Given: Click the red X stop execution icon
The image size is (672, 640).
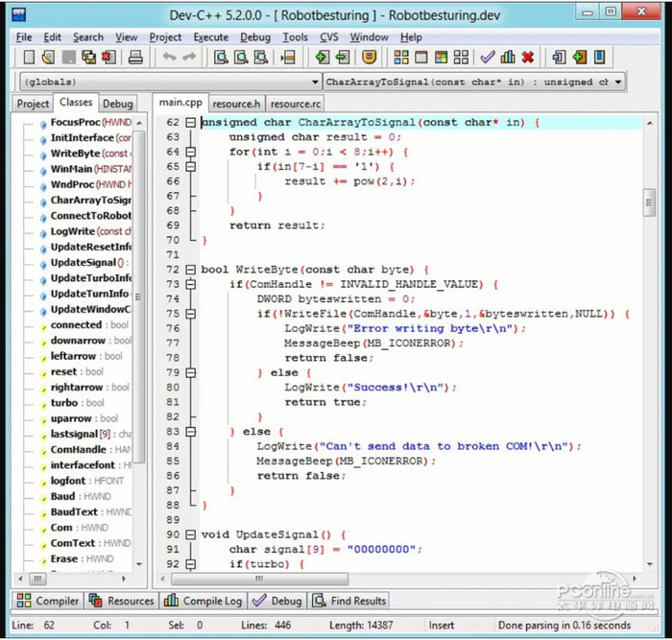Looking at the screenshot, I should pos(527,58).
